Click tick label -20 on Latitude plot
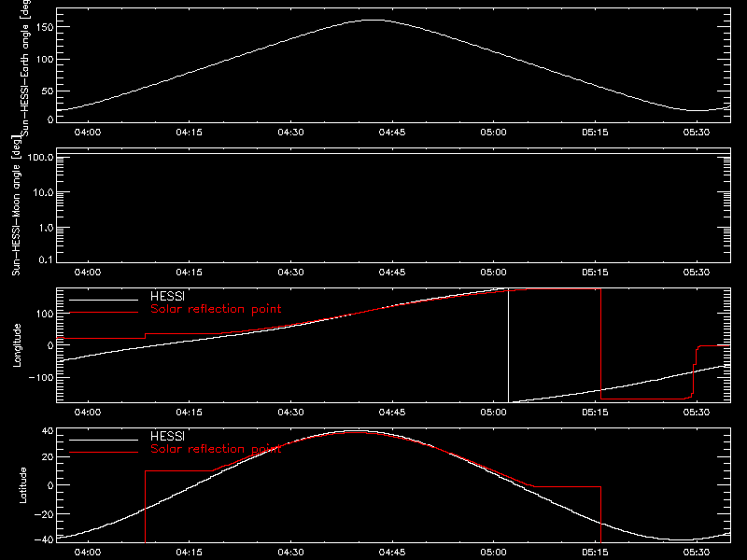Viewport: 747px width, 560px height. [x=44, y=514]
